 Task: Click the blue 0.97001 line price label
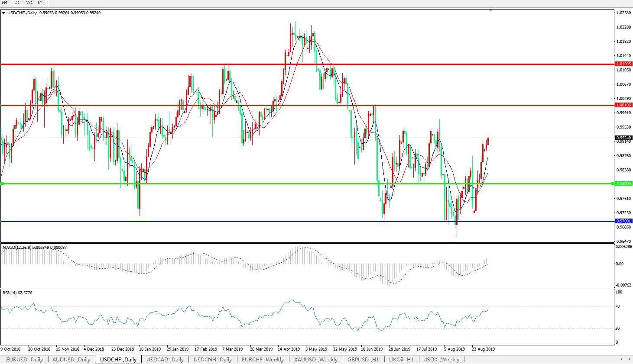tap(623, 221)
